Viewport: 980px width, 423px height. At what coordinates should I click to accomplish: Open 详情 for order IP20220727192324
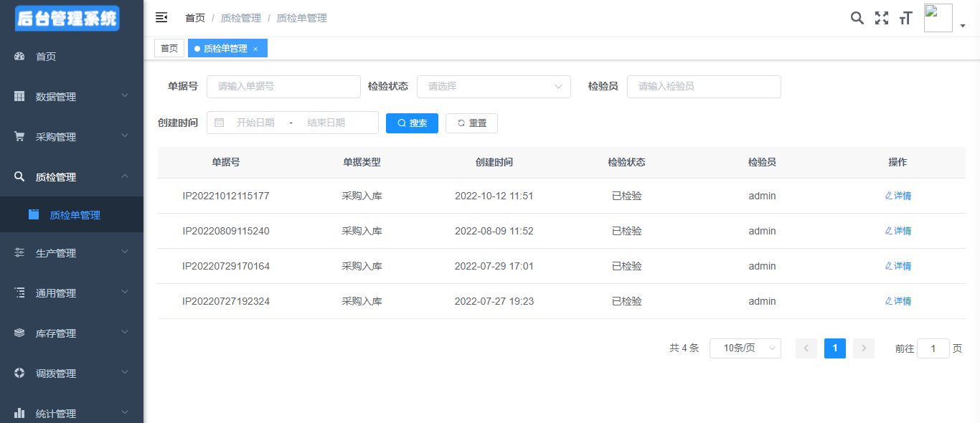coord(897,301)
